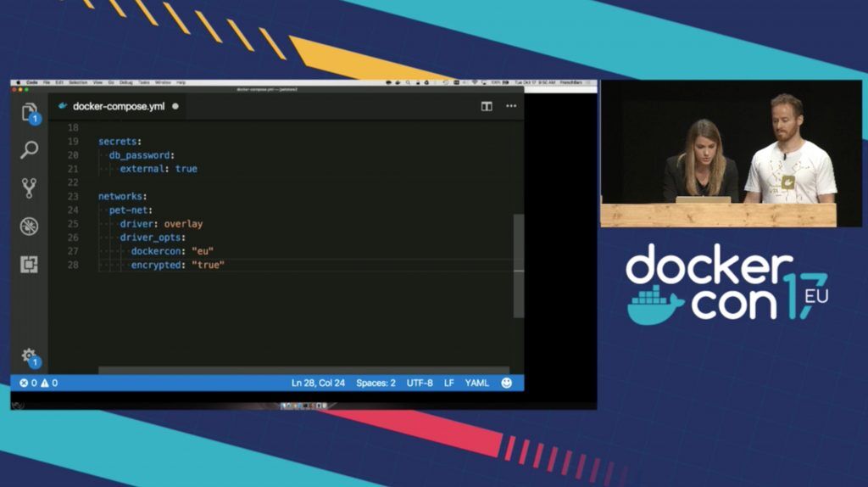Click the 'external' key on line 21
Image resolution: width=868 pixels, height=487 pixels.
coord(142,169)
